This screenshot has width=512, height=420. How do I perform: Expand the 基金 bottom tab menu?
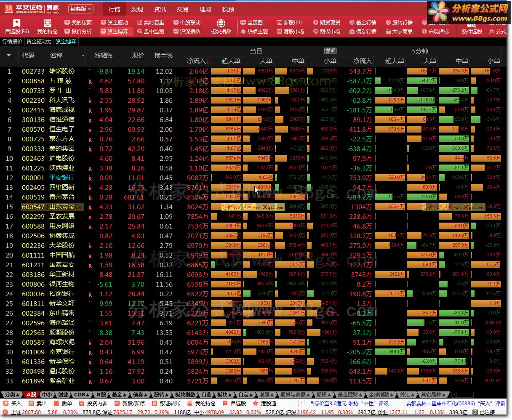119,395
